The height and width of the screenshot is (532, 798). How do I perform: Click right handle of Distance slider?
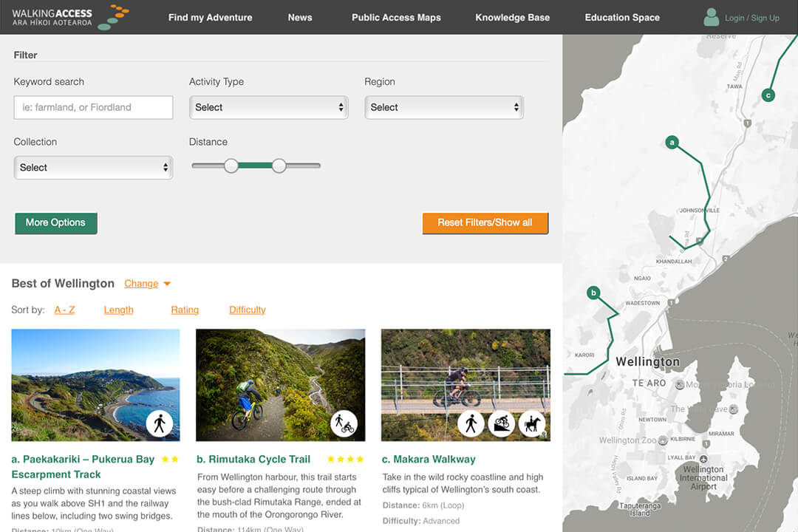[x=279, y=166]
